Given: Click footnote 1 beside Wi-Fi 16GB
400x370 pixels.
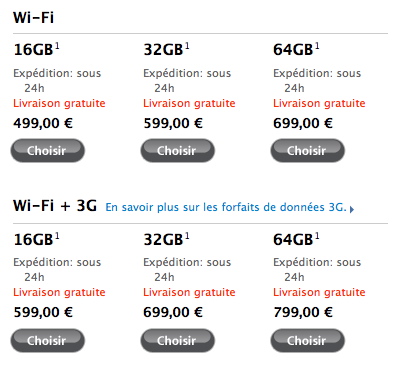Looking at the screenshot, I should [57, 46].
